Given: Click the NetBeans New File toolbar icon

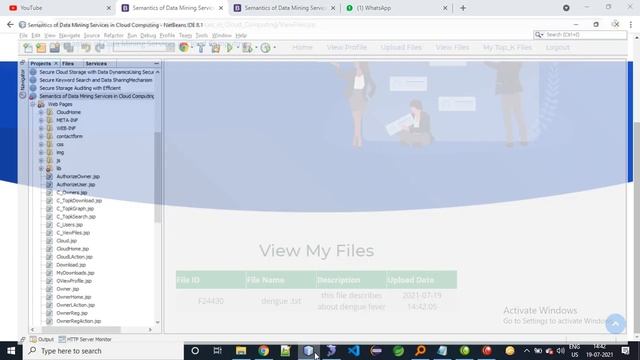Looking at the screenshot, I should (28, 48).
